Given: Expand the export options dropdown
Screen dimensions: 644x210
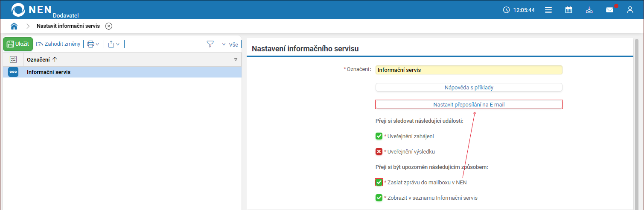Looking at the screenshot, I should click(x=114, y=44).
